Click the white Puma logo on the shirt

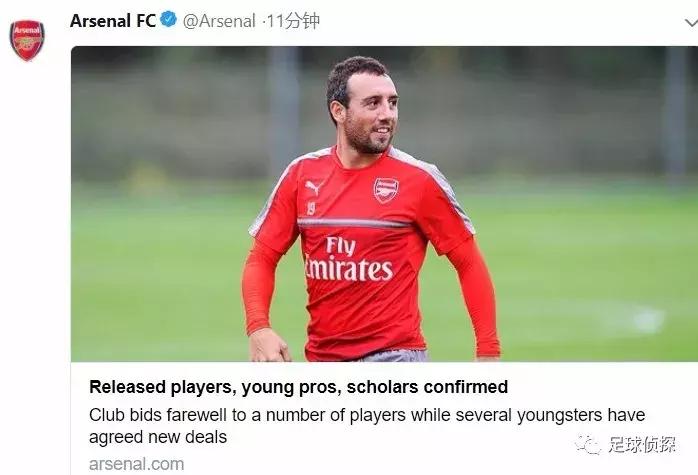coord(312,187)
